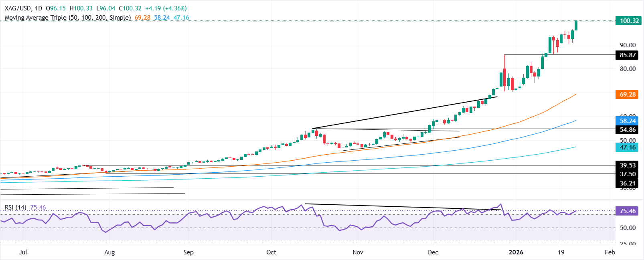This screenshot has height=260, width=644.
Task: Select the Oct label on time axis
Action: pos(271,252)
